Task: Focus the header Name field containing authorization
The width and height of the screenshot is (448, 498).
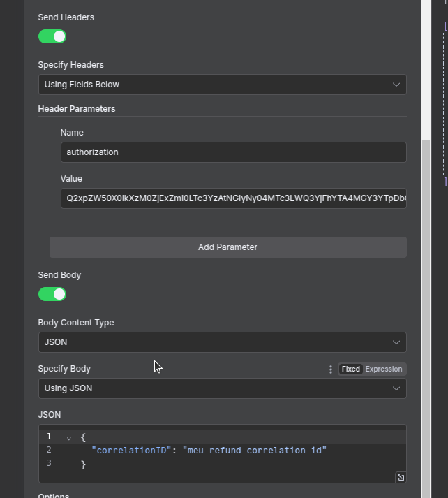Action: coord(233,152)
